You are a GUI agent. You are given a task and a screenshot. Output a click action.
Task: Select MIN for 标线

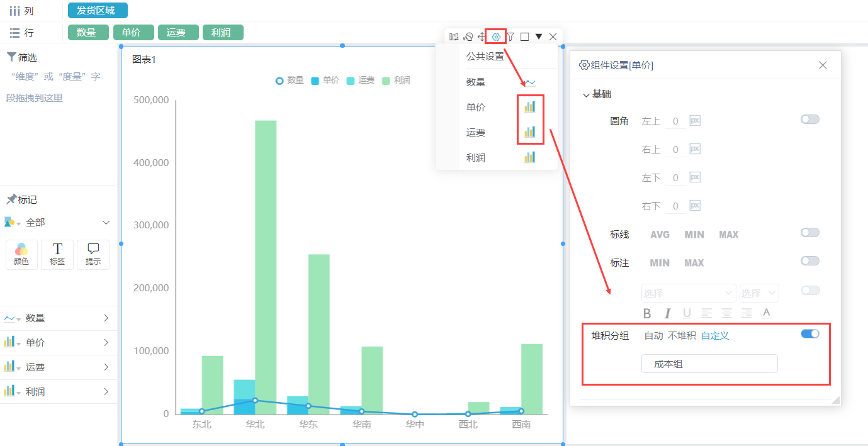(x=694, y=235)
